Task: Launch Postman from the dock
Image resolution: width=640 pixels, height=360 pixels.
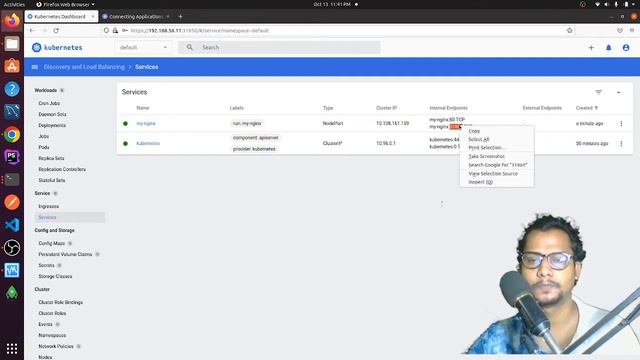Action: (12, 202)
